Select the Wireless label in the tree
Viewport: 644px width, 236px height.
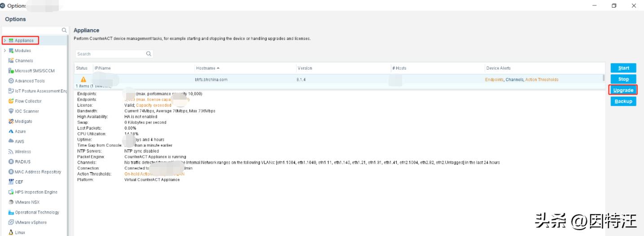(x=23, y=152)
